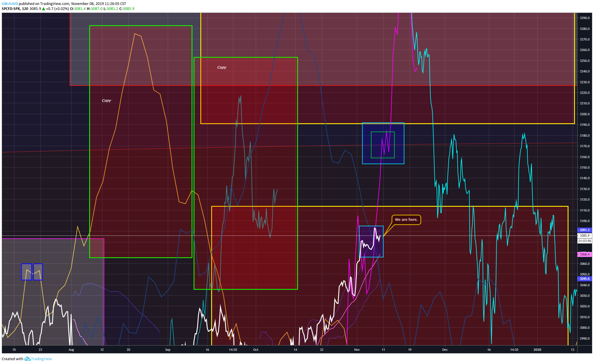Open the TradingView link in footer
Viewport: 594px width, 364px height.
tap(41, 359)
